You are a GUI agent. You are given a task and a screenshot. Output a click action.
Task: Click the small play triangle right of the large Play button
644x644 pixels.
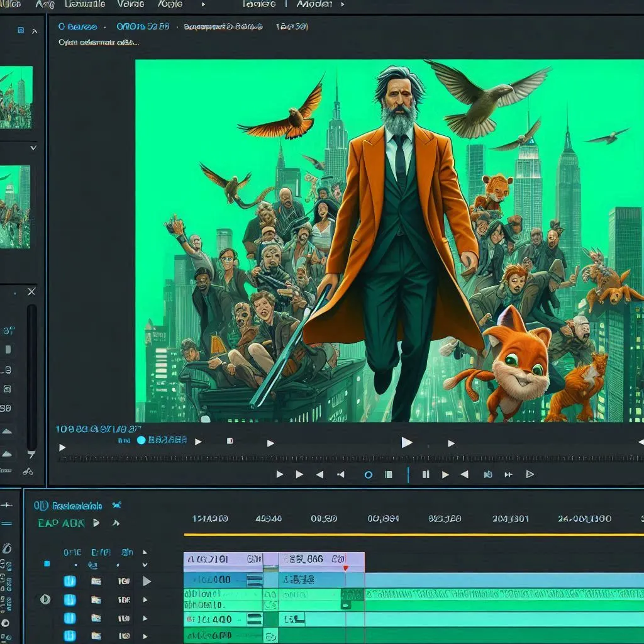click(452, 443)
